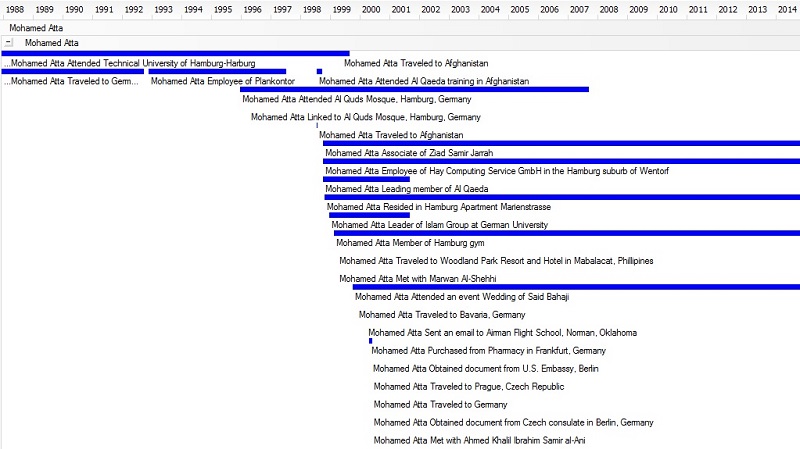Select year 2013 in the timeline header
Screen dimensions: 800x449
click(x=758, y=9)
